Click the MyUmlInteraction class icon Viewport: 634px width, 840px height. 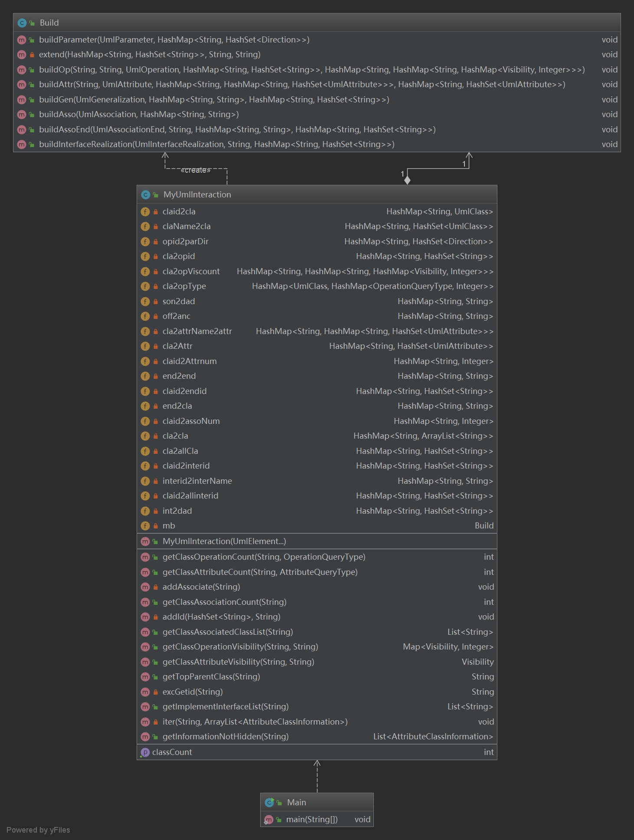coord(146,195)
